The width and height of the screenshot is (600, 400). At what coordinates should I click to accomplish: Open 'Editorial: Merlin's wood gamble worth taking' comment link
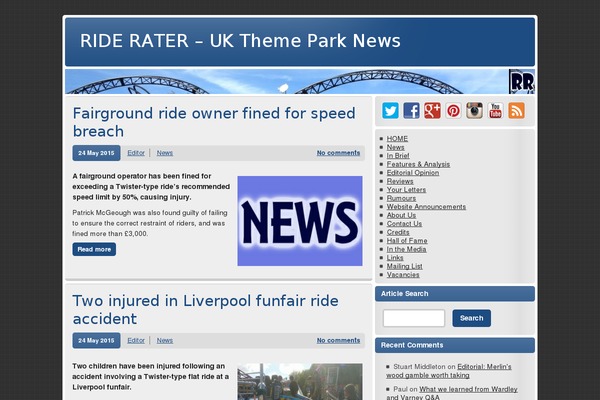click(448, 371)
